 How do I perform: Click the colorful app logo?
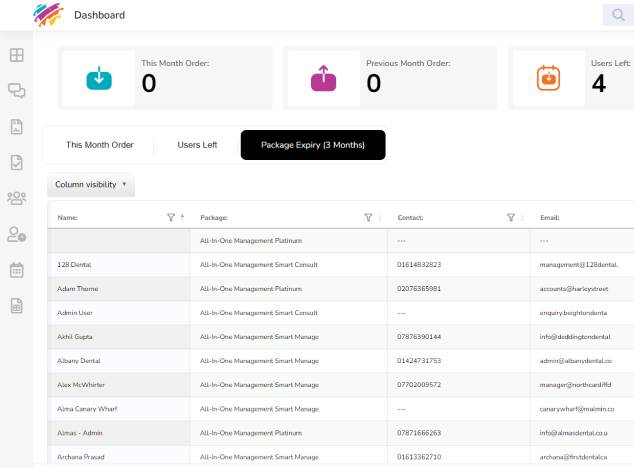click(x=48, y=15)
